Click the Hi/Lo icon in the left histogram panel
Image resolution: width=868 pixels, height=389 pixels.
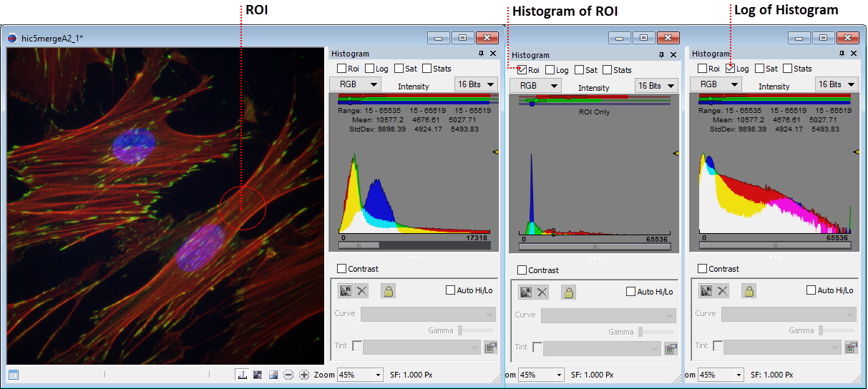(x=346, y=291)
